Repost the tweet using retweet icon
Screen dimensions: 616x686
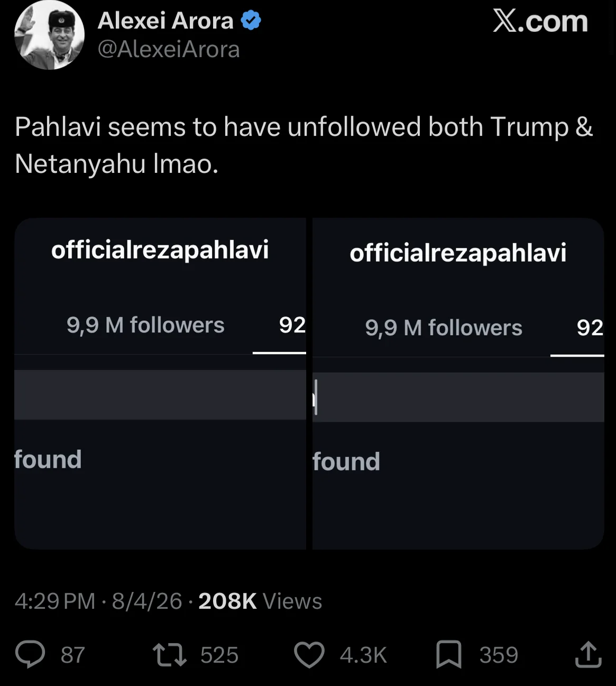coord(170,654)
